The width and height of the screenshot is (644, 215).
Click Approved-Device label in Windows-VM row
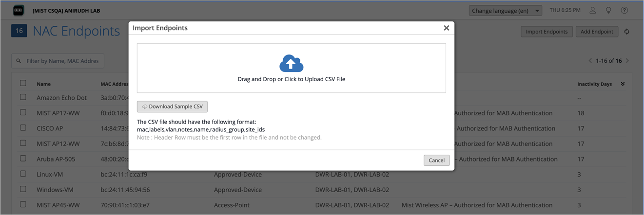click(x=238, y=190)
